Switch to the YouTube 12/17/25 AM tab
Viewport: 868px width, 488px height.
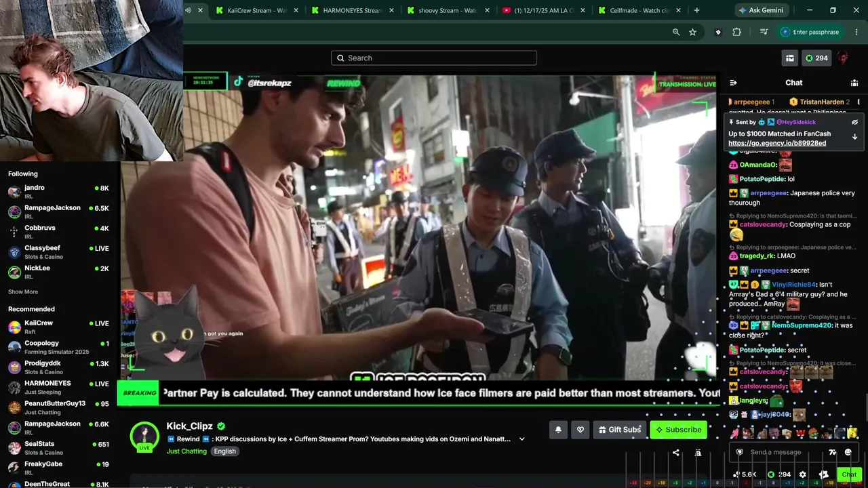click(544, 10)
